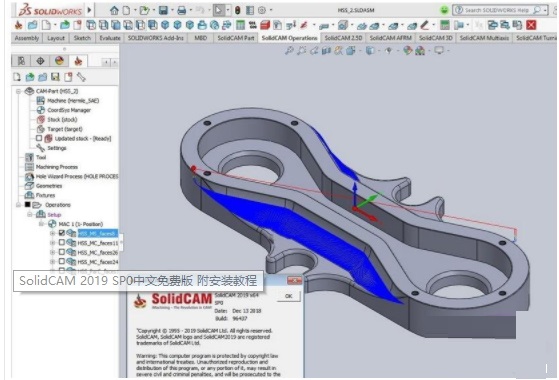The width and height of the screenshot is (559, 380).
Task: Enable the Updated stock checkbox
Action: pos(39,138)
